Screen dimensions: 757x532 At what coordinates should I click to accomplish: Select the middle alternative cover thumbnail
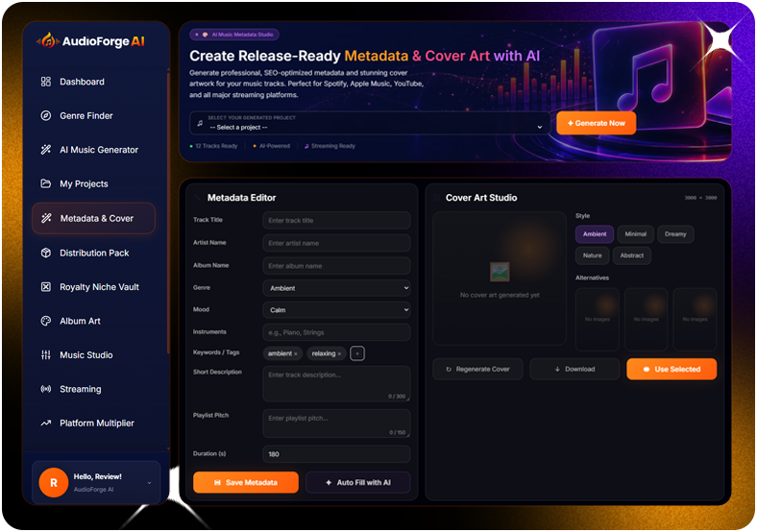646,319
